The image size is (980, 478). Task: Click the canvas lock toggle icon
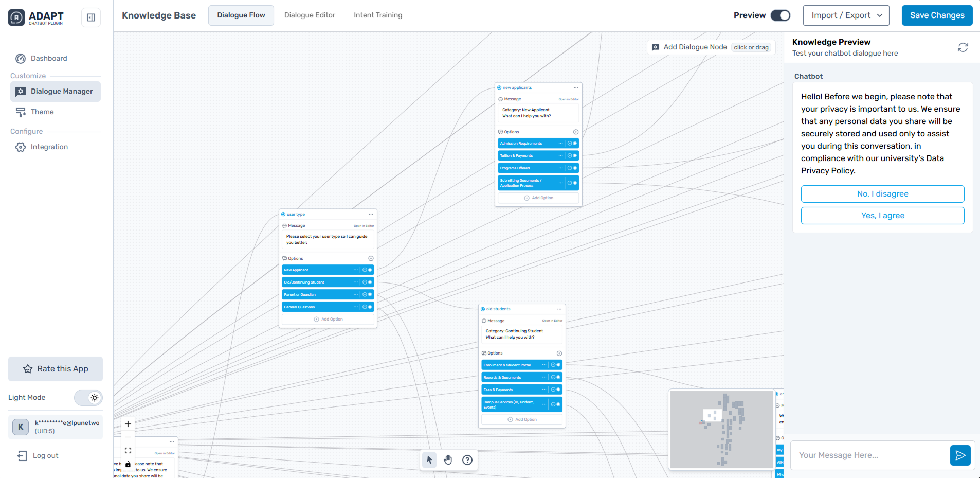[128, 464]
